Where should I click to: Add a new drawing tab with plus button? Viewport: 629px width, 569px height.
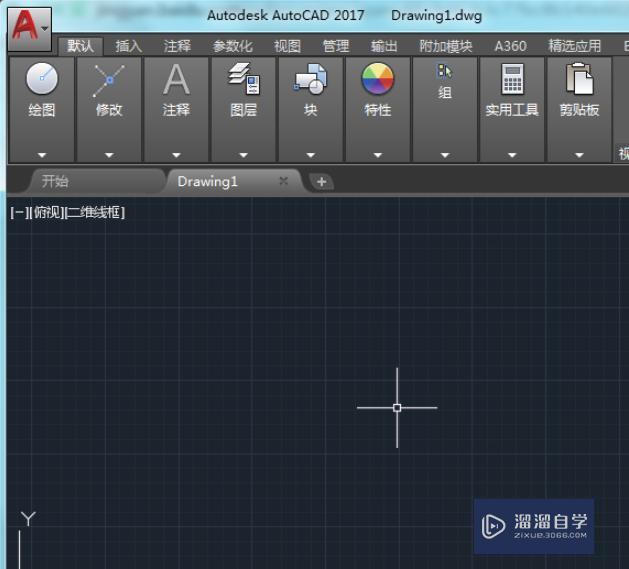click(321, 182)
